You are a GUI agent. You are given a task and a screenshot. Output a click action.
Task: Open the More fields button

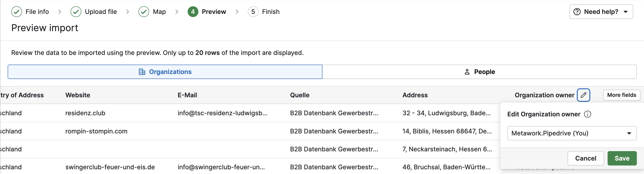[621, 95]
